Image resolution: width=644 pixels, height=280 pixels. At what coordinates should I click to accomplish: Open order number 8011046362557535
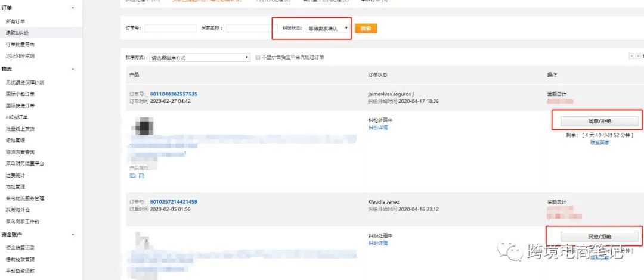174,94
